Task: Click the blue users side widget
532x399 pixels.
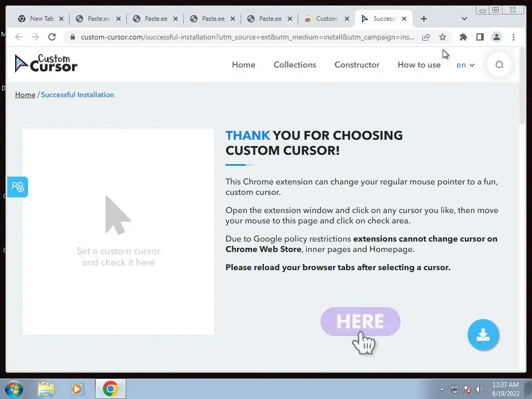Action: (x=18, y=187)
